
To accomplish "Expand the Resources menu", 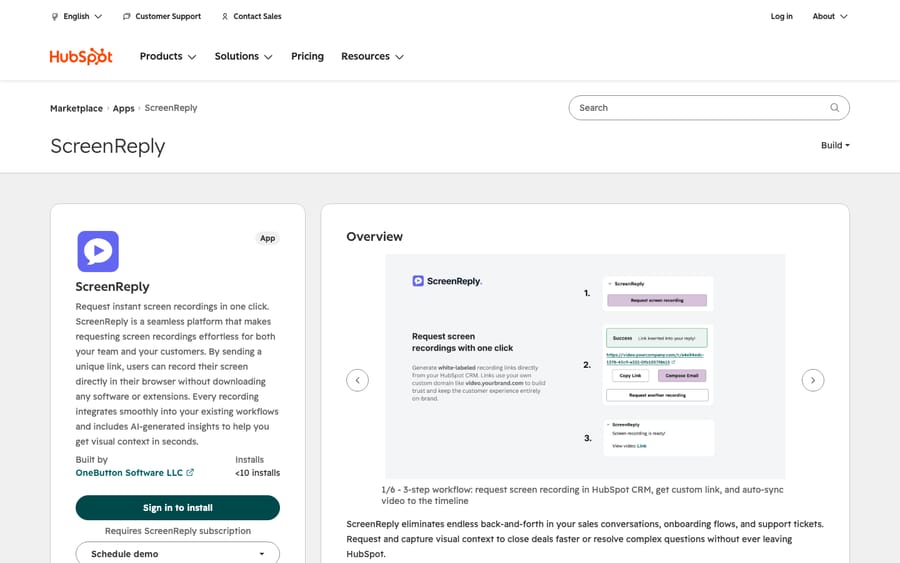I will [373, 56].
